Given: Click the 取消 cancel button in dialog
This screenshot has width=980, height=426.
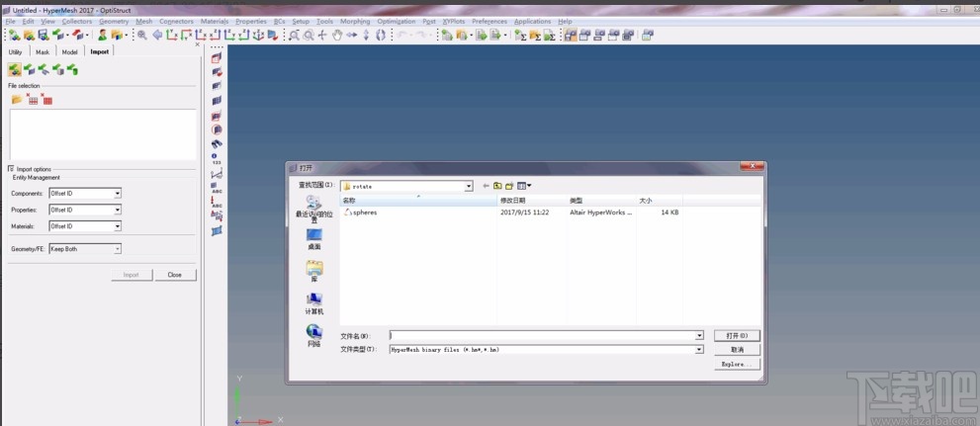Looking at the screenshot, I should [737, 350].
